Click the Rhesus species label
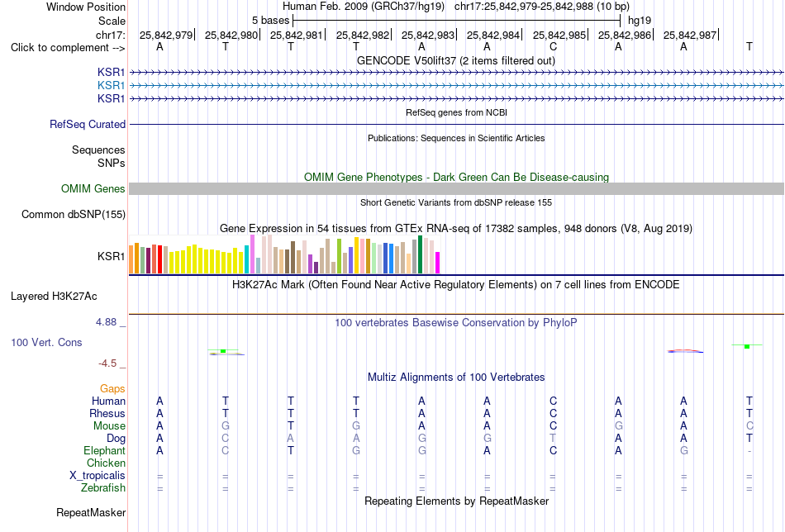 tap(107, 413)
